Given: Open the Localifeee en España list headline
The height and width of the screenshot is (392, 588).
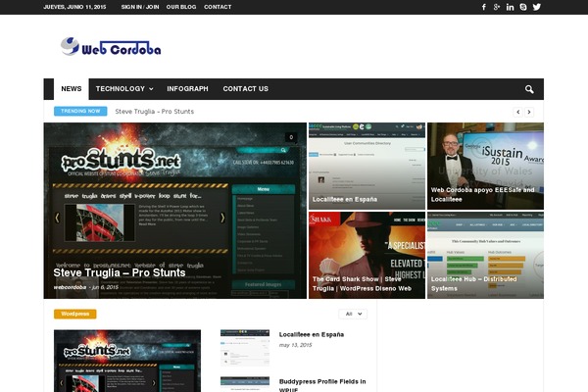Looking at the screenshot, I should pyautogui.click(x=312, y=334).
